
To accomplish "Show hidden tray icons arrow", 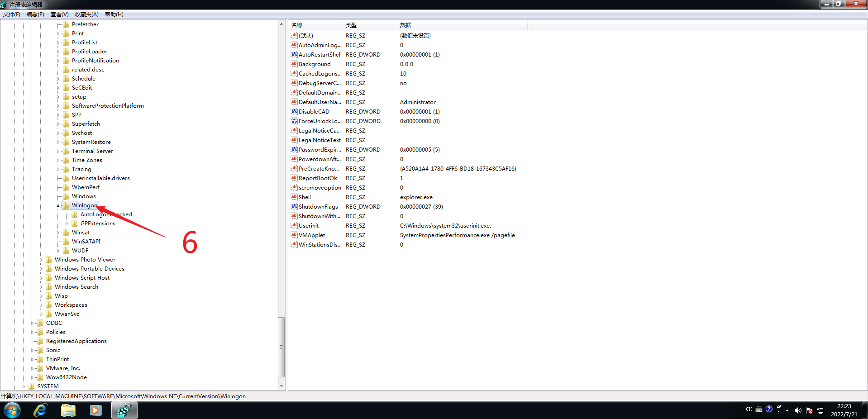I will pyautogui.click(x=787, y=410).
